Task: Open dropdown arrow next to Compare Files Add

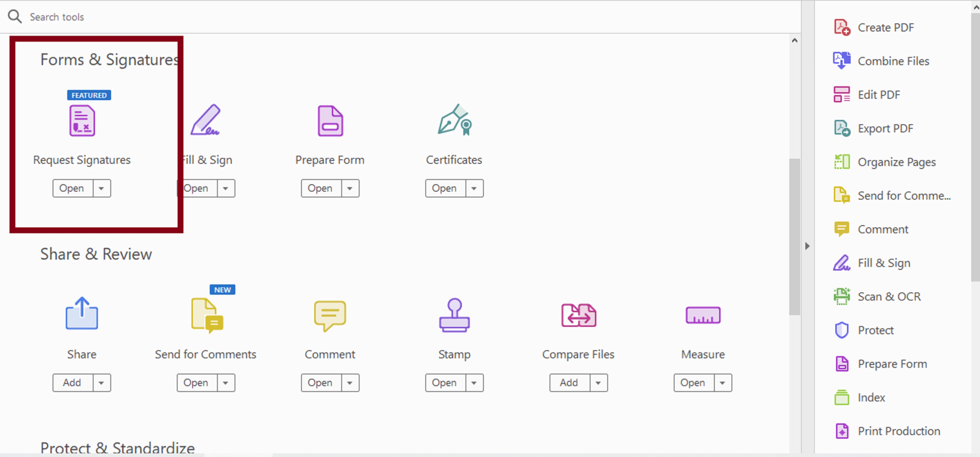Action: (x=598, y=383)
